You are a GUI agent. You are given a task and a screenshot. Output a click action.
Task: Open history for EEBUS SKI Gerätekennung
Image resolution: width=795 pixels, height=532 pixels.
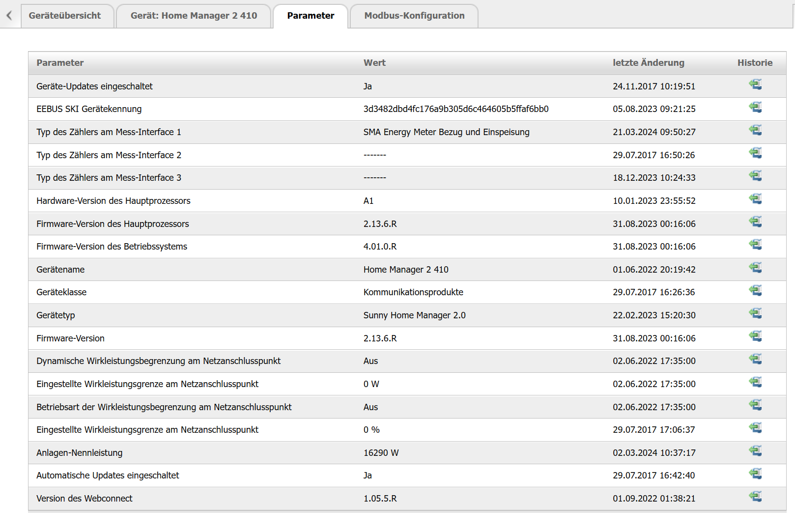click(755, 107)
